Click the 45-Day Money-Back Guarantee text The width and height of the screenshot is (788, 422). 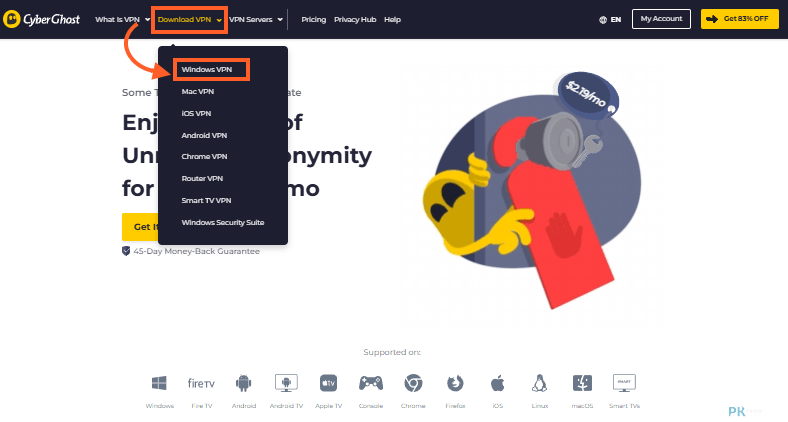tap(196, 251)
